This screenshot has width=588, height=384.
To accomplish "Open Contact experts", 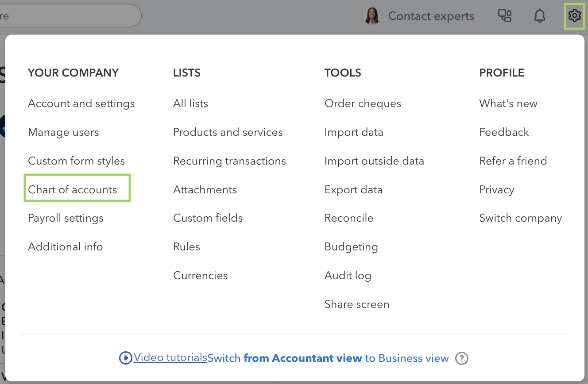I will (431, 16).
